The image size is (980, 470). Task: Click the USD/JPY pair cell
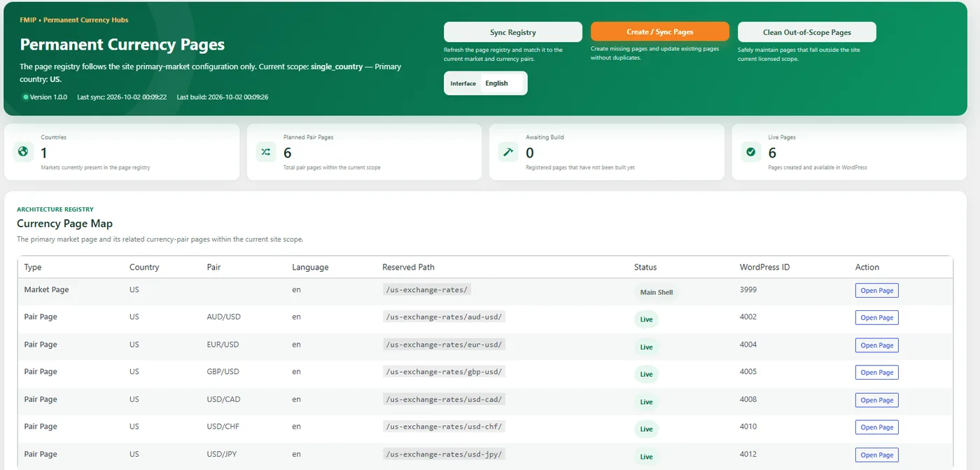tap(222, 454)
